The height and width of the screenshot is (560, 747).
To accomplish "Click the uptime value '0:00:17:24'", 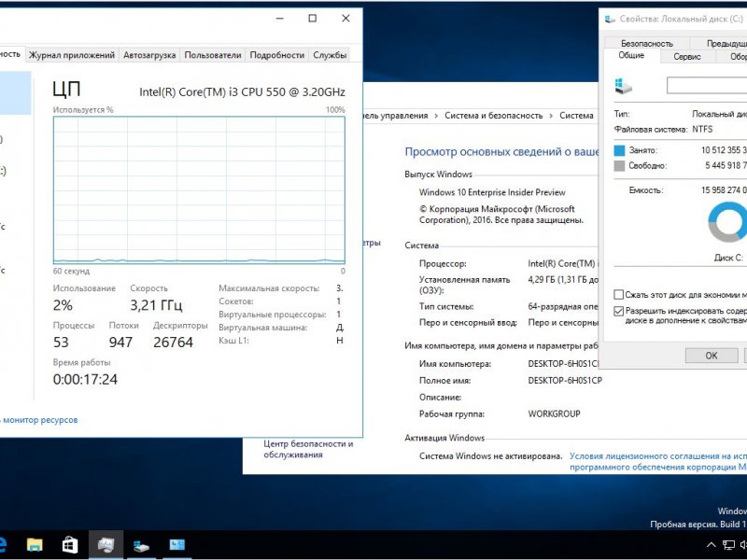I will tap(85, 380).
